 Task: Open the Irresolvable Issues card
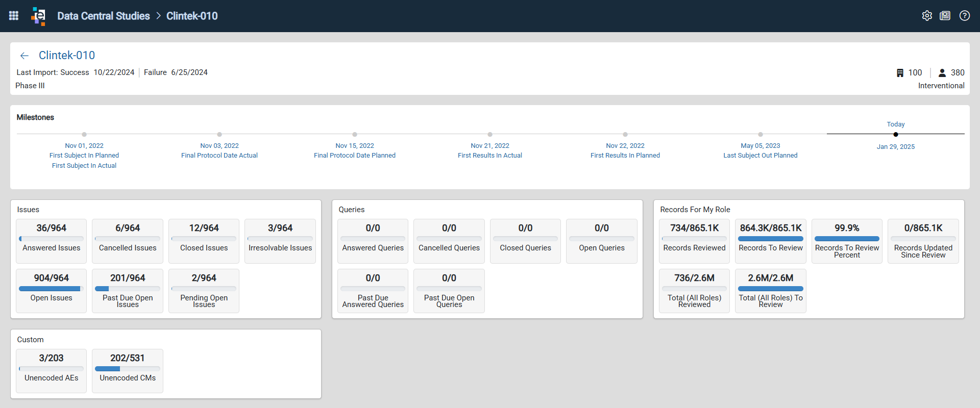coord(280,241)
